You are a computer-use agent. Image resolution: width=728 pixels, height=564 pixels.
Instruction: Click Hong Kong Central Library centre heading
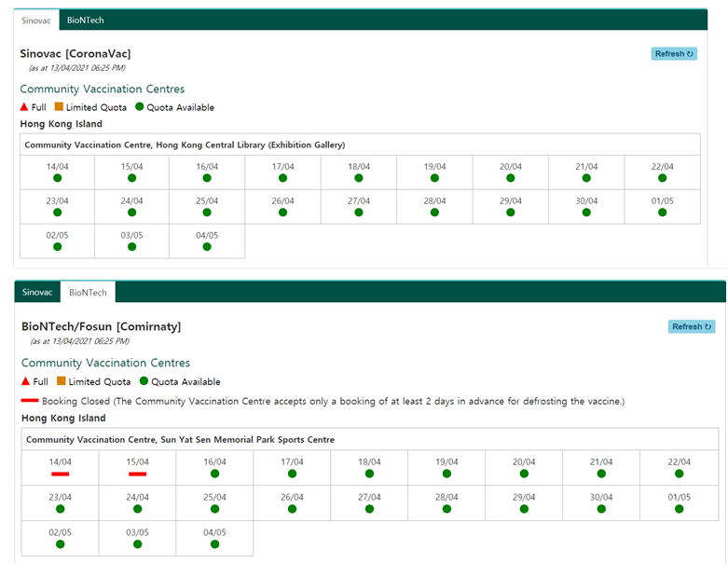pyautogui.click(x=185, y=144)
